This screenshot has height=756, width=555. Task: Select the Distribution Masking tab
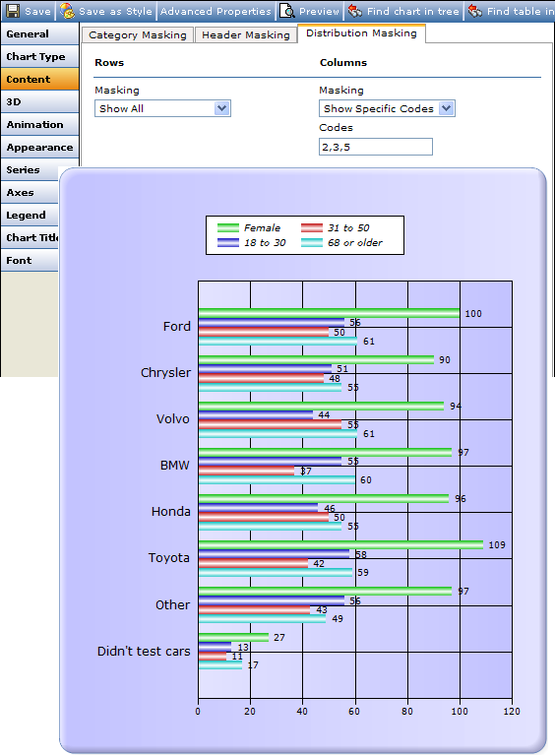coord(361,33)
